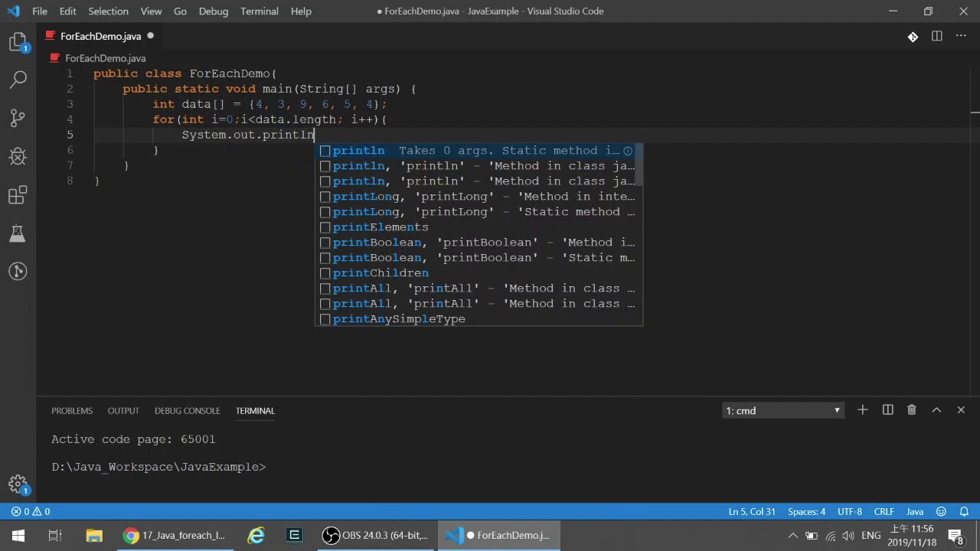Open Windows Start menu

[x=18, y=536]
